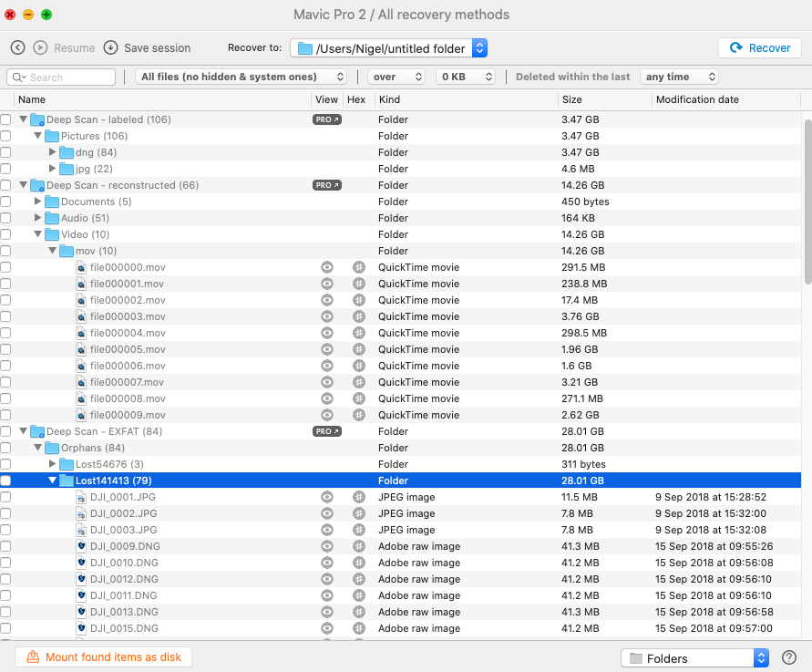Expand the dng (84) folder
This screenshot has width=812, height=672.
click(52, 151)
